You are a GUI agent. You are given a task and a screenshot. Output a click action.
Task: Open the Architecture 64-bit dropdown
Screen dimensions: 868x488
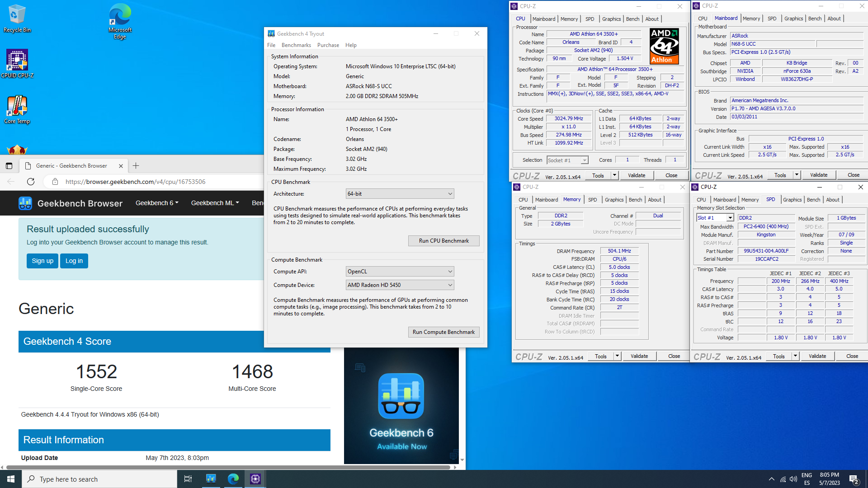(x=400, y=194)
